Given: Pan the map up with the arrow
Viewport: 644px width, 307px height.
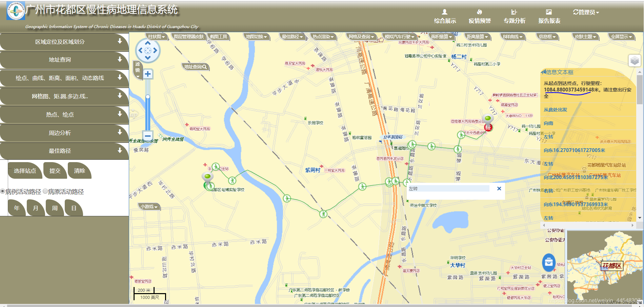Looking at the screenshot, I should (x=148, y=43).
